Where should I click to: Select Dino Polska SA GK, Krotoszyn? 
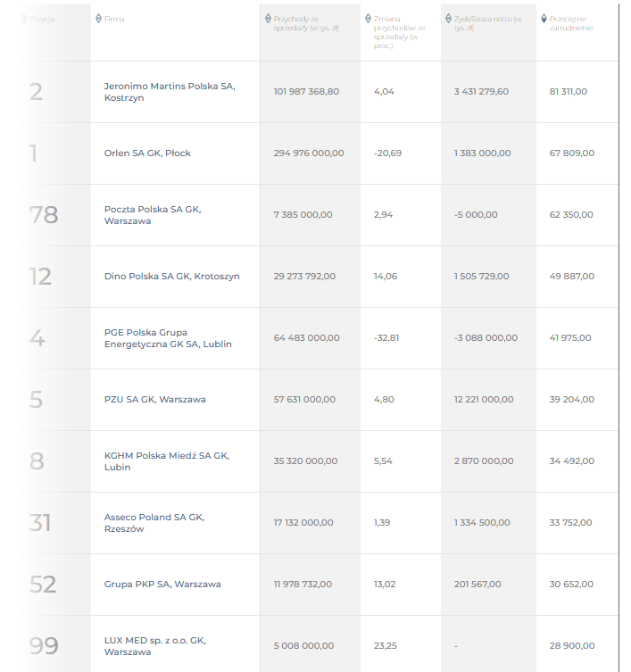click(x=171, y=277)
